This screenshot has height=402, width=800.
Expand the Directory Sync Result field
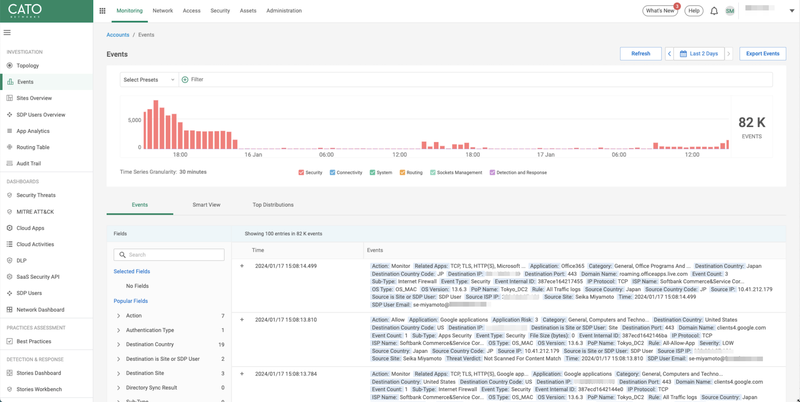click(119, 388)
